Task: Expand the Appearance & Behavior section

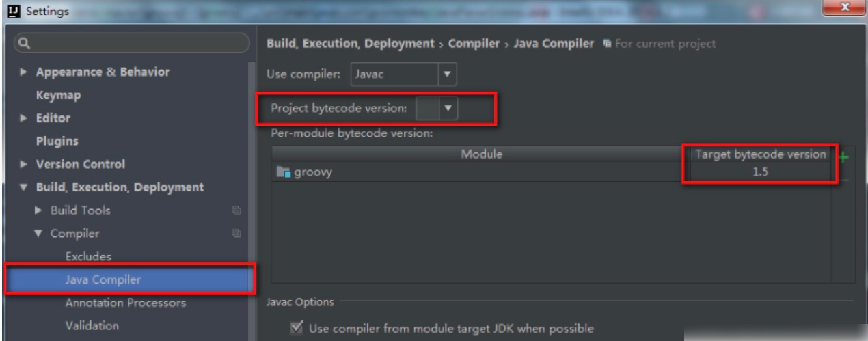Action: point(24,72)
